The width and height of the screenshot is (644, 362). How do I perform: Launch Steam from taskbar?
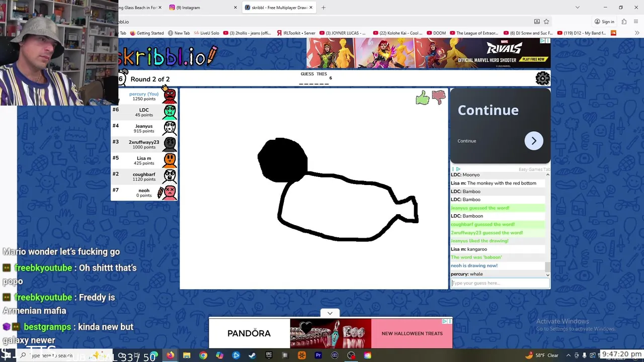(x=252, y=355)
